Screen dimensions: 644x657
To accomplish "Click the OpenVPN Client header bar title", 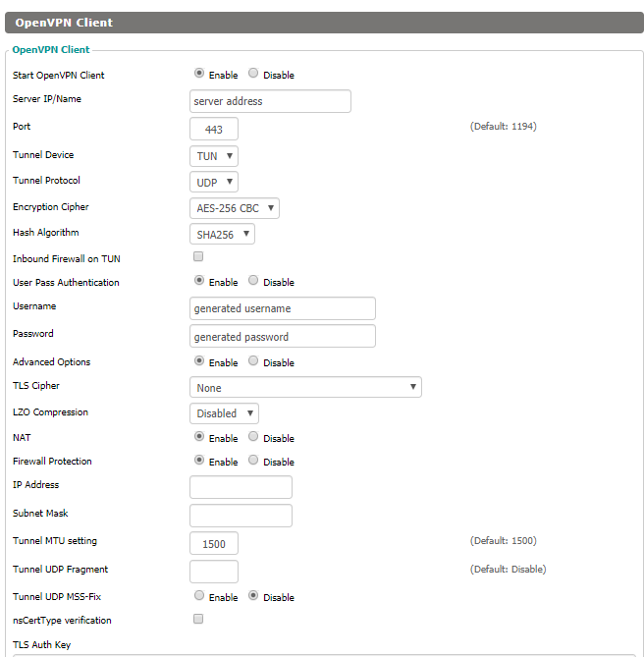I will (x=64, y=23).
